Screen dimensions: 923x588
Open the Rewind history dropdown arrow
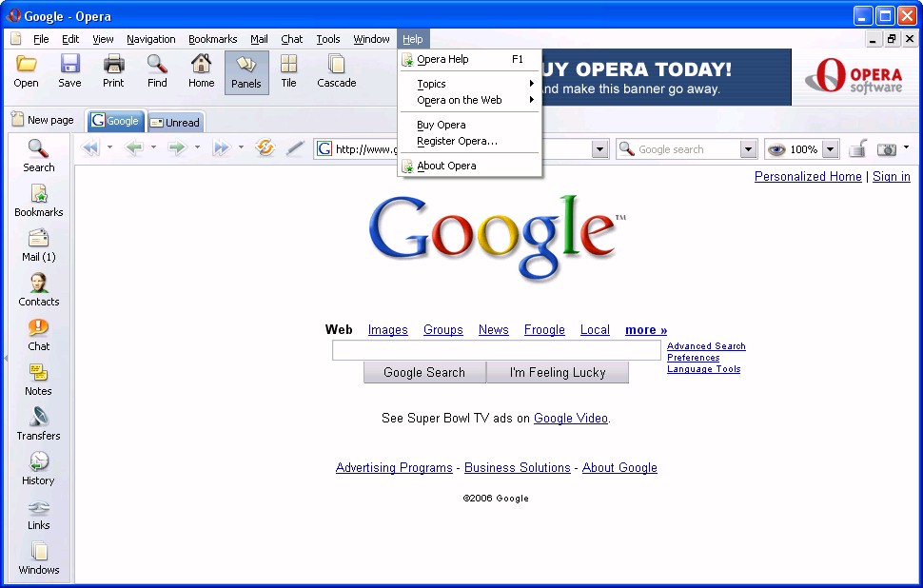[109, 147]
